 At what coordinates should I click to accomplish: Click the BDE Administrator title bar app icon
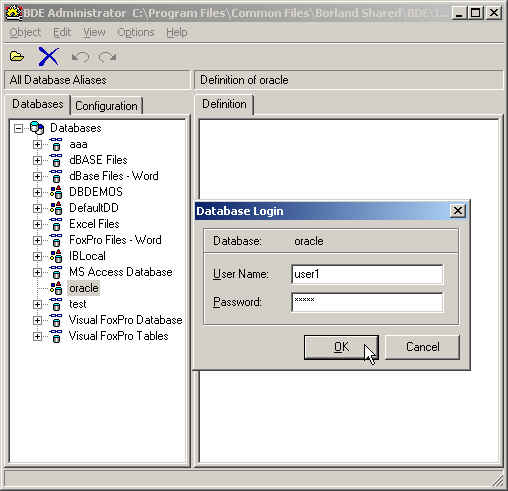(x=13, y=13)
